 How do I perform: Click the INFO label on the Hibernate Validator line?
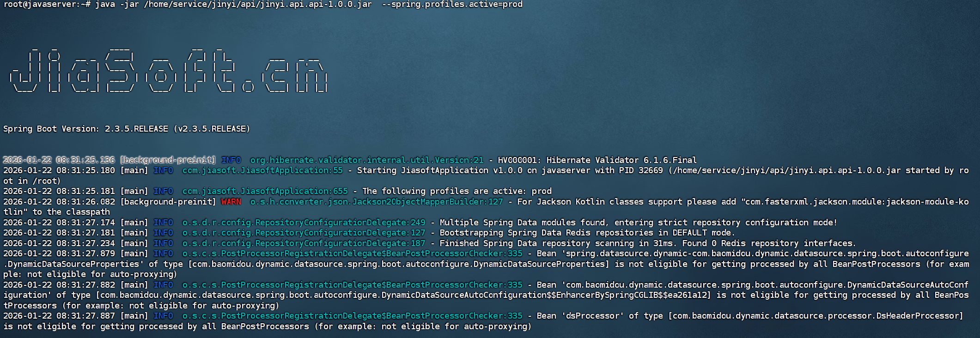[231, 160]
